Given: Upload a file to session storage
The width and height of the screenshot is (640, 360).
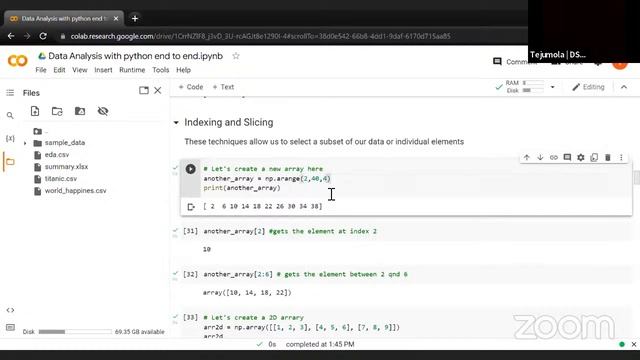Looking at the screenshot, I should (x=35, y=111).
